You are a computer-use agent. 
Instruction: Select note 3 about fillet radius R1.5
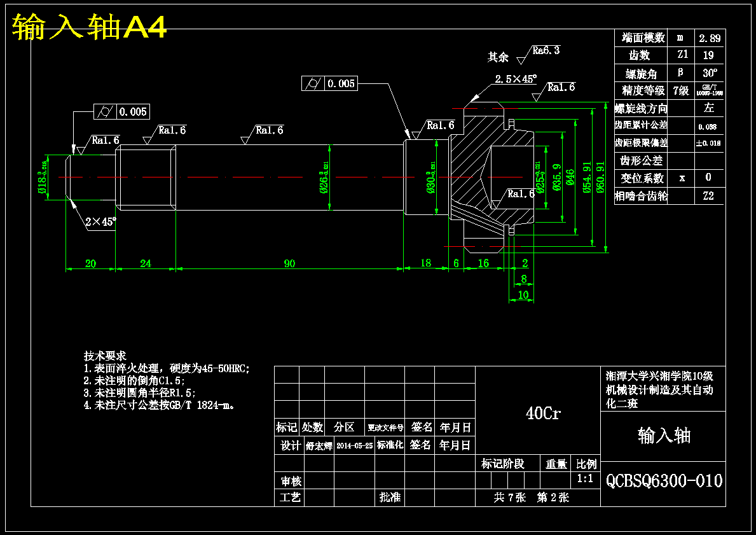pyautogui.click(x=140, y=393)
